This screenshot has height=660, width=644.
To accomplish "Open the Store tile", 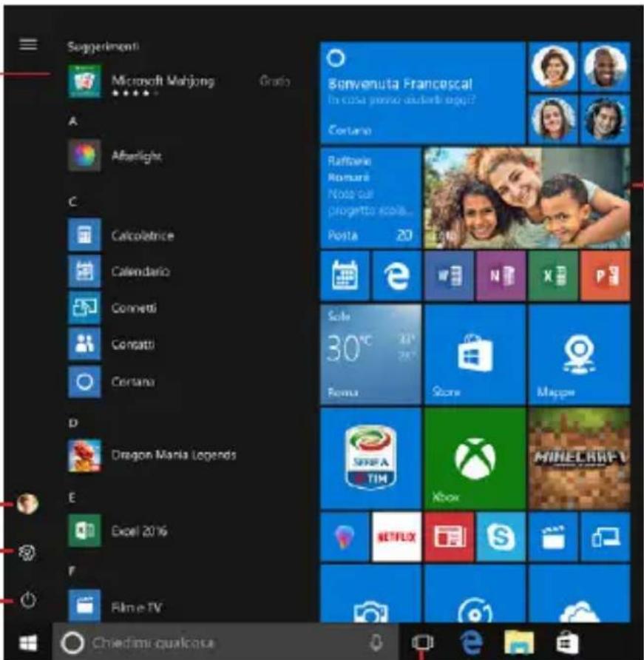I will (x=475, y=354).
